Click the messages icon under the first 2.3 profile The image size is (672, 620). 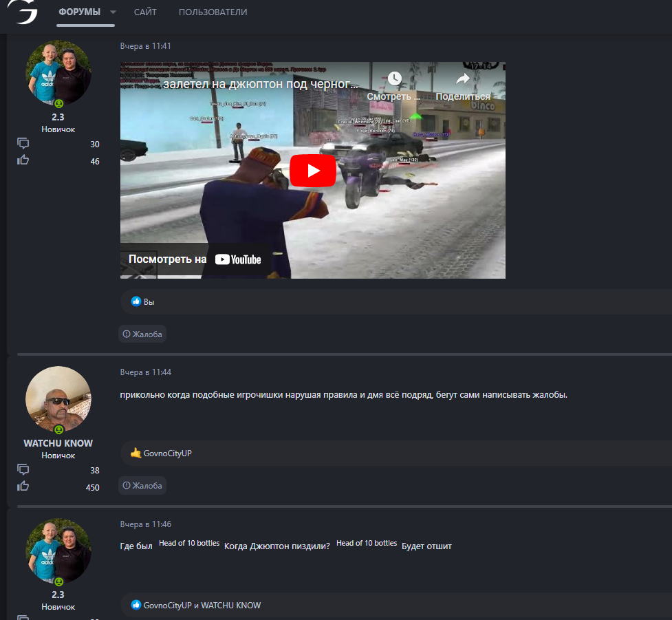tap(23, 143)
